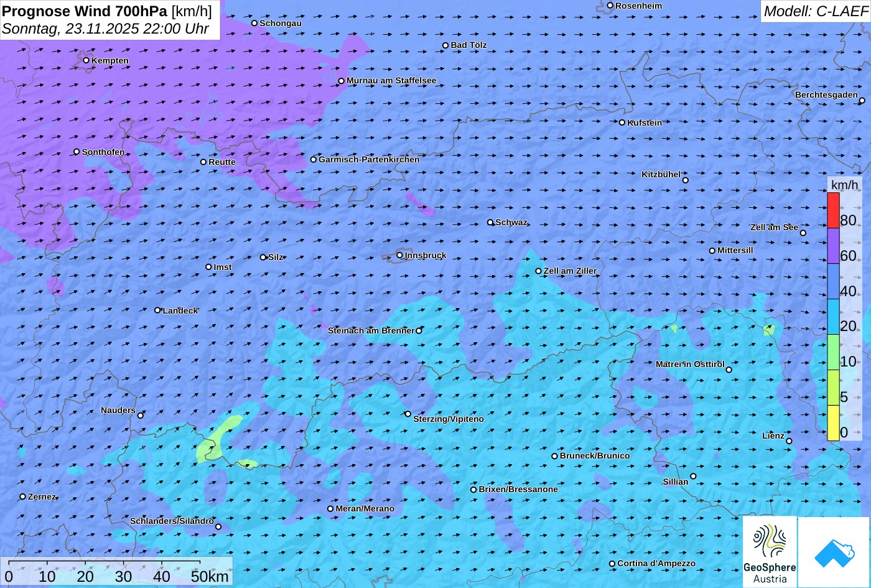
Task: Click the 'Bad Tölz' label
Action: tap(468, 45)
